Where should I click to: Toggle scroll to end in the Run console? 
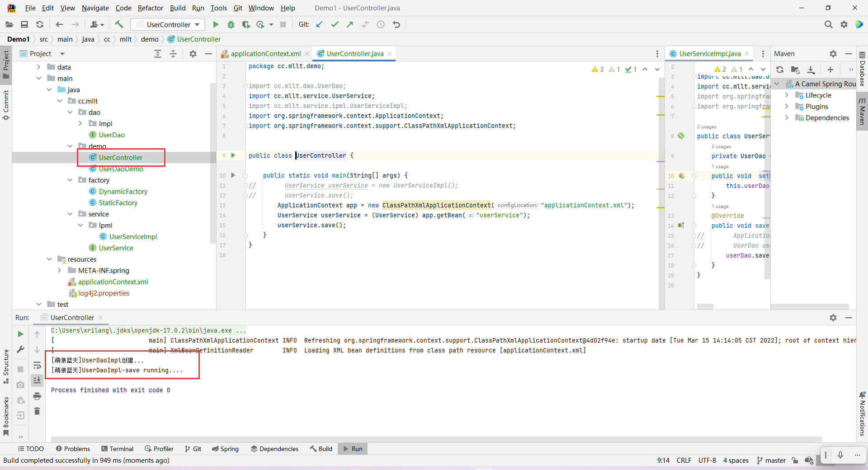pos(37,381)
